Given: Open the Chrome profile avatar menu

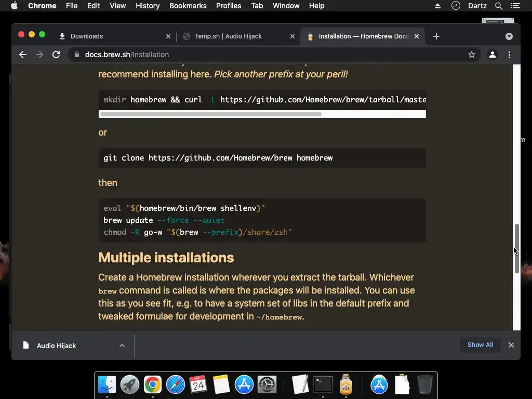Looking at the screenshot, I should click(x=493, y=55).
